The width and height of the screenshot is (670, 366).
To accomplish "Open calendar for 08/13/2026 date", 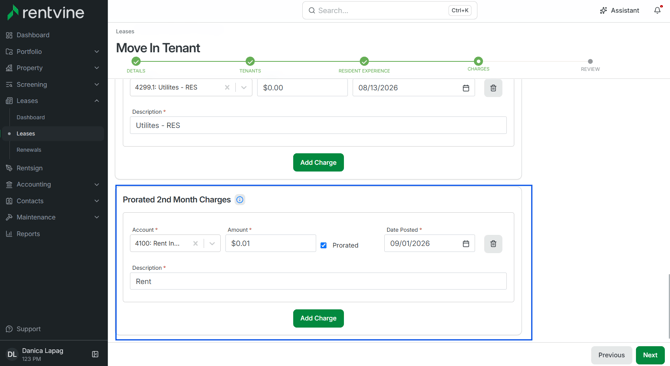I will click(x=466, y=88).
